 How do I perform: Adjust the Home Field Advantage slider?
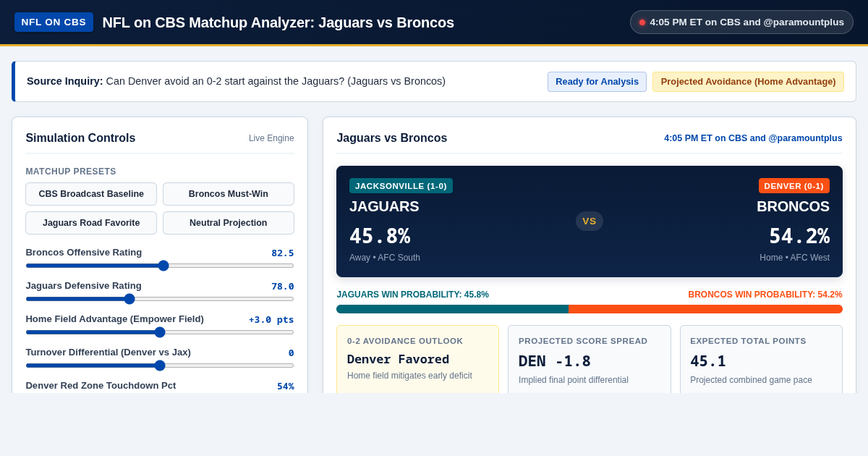point(160,332)
